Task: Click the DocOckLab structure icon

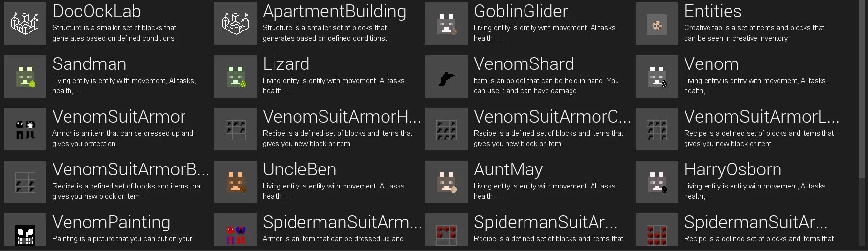Action: pyautogui.click(x=25, y=23)
